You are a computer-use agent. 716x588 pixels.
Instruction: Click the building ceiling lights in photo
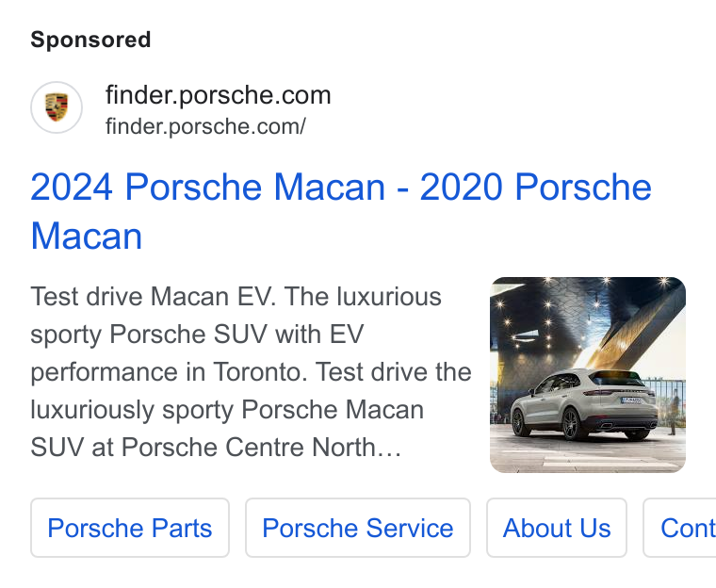pyautogui.click(x=548, y=316)
